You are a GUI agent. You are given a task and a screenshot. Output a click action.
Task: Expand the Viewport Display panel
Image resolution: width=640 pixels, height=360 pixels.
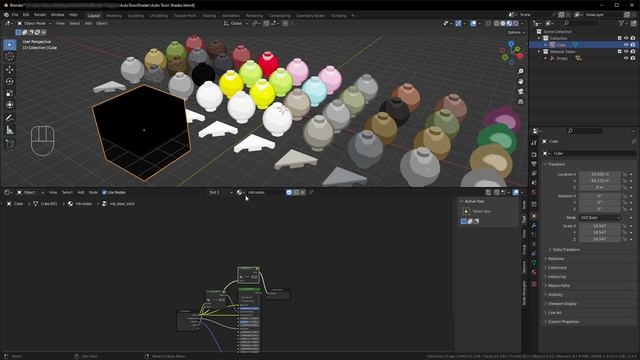(x=562, y=304)
